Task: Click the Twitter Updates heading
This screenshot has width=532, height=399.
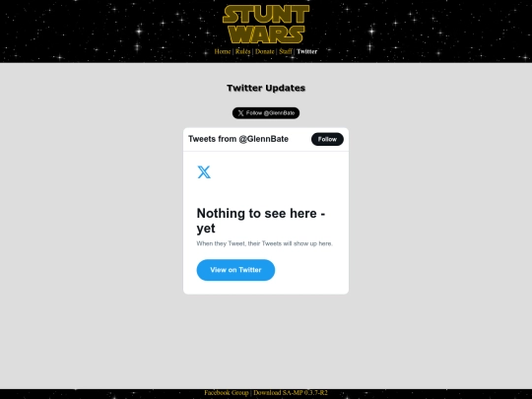Action: click(266, 88)
